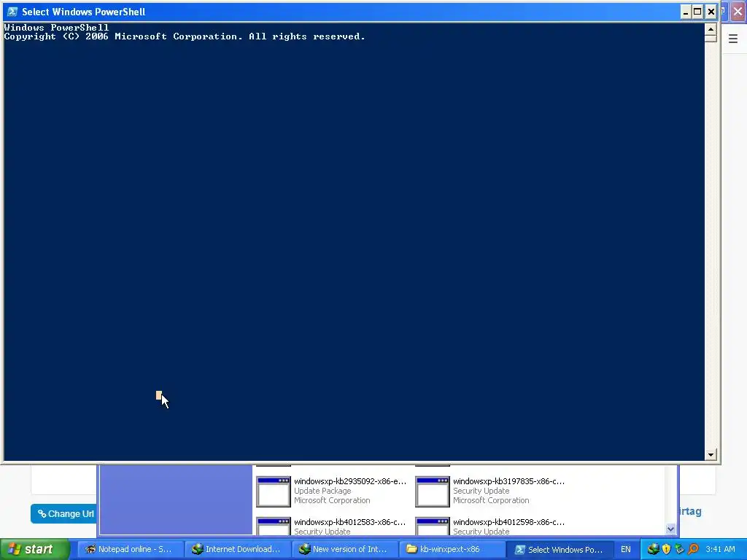Viewport: 747px width, 560px height.
Task: Close the Windows PowerShell window
Action: pos(711,12)
